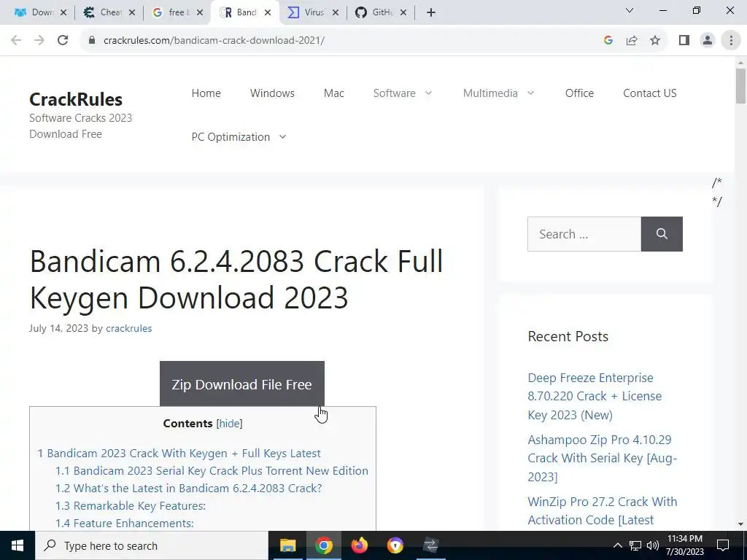
Task: Open the Contact US menu item
Action: [x=650, y=93]
